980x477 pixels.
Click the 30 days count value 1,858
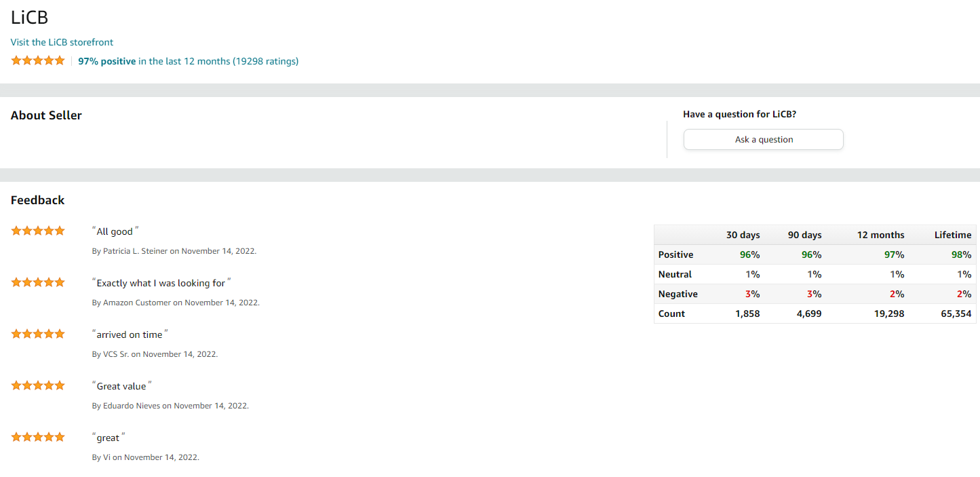click(747, 313)
